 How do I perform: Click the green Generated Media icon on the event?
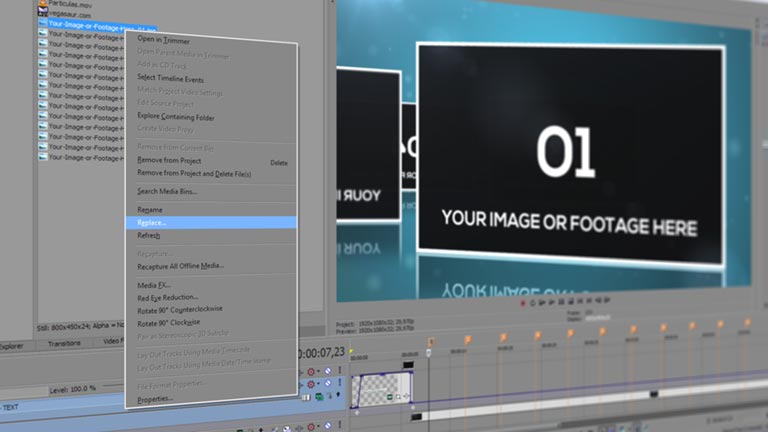click(x=390, y=397)
